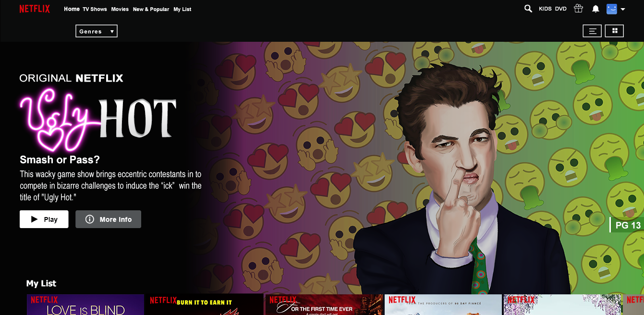
Task: Open Love Is Blind thumbnail
Action: click(85, 304)
